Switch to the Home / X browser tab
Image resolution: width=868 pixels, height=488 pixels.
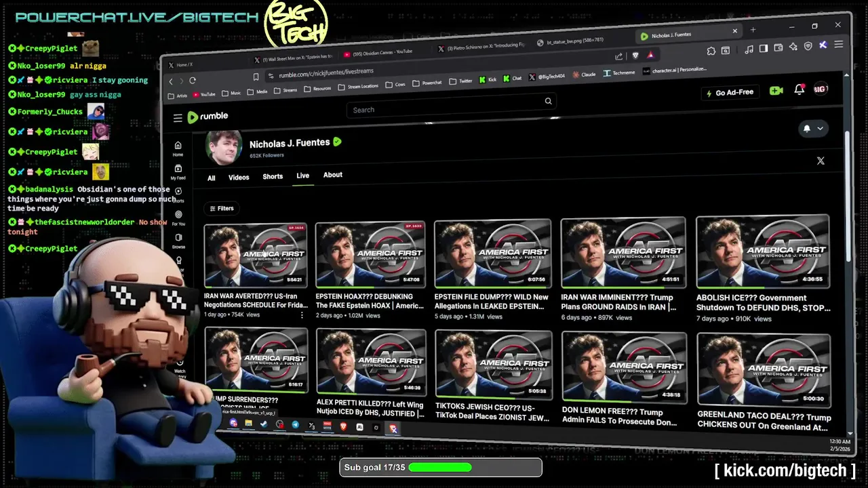[203, 64]
